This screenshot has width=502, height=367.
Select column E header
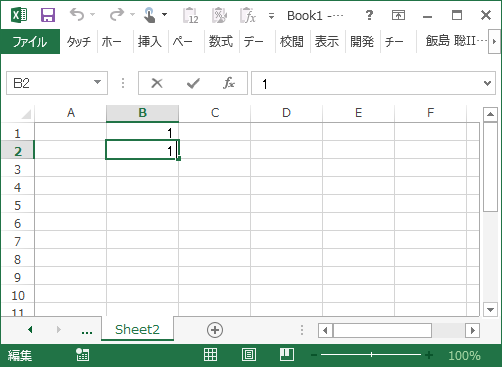tap(359, 113)
